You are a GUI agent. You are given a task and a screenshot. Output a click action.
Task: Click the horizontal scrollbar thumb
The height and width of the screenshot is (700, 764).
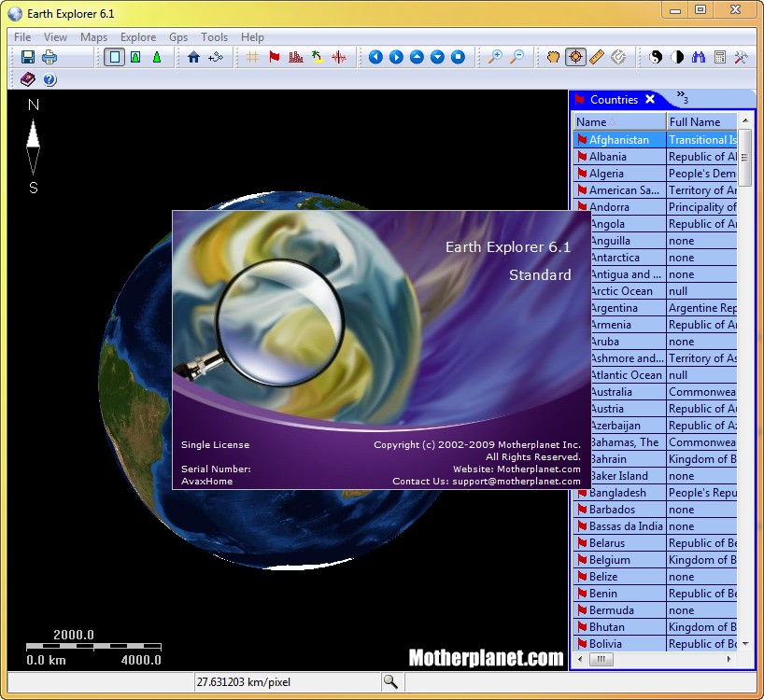(601, 660)
